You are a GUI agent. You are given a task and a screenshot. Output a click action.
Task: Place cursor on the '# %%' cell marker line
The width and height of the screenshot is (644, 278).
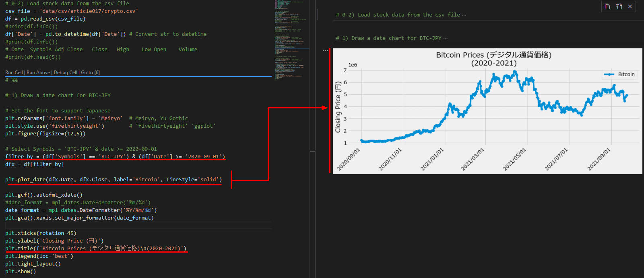[11, 80]
